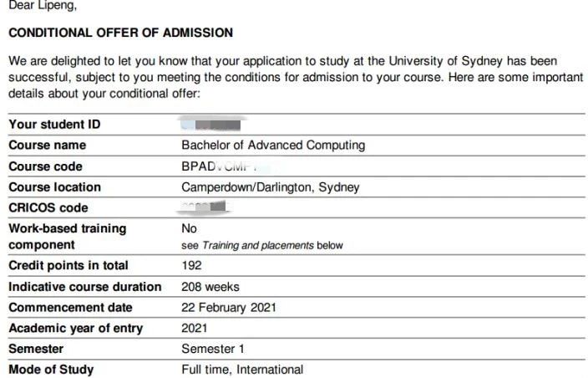This screenshot has height=378, width=588.
Task: Click the "208 weeks" duration value
Action: (210, 287)
